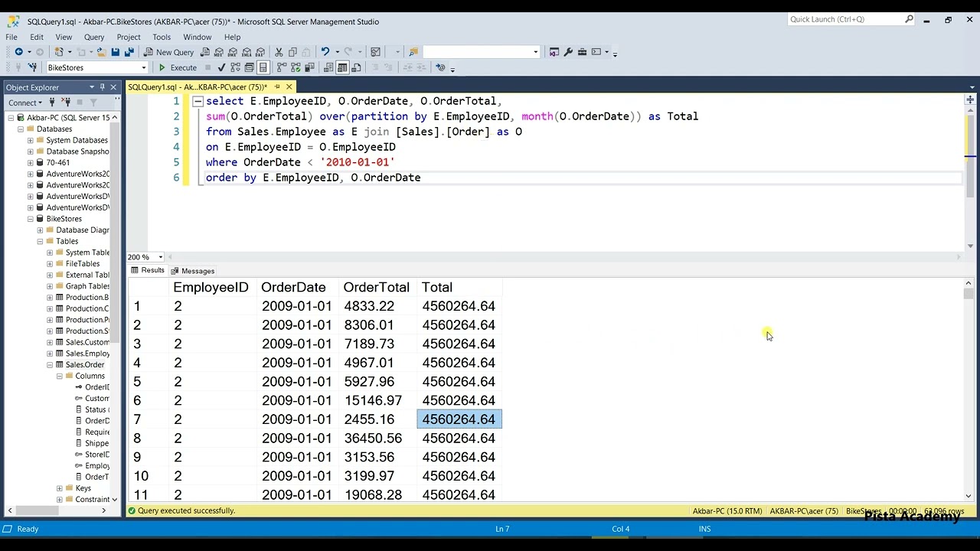The width and height of the screenshot is (980, 551).
Task: Collapse the Tables folder node
Action: pos(41,241)
